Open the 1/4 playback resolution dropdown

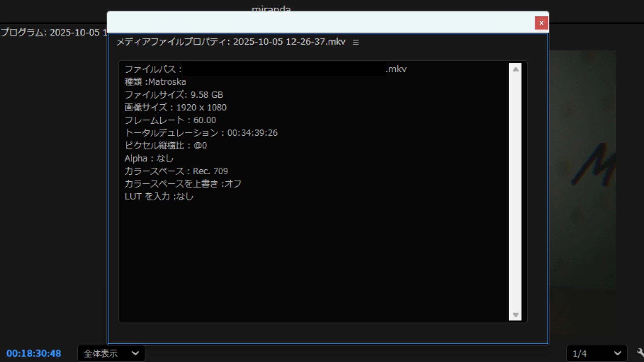click(x=596, y=353)
